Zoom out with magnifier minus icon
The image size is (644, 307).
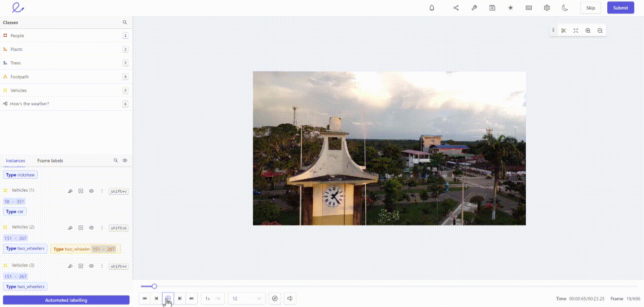coord(600,31)
